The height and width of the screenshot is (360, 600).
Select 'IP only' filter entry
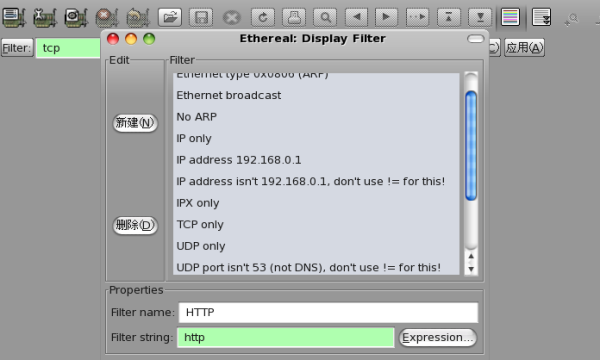pyautogui.click(x=316, y=138)
